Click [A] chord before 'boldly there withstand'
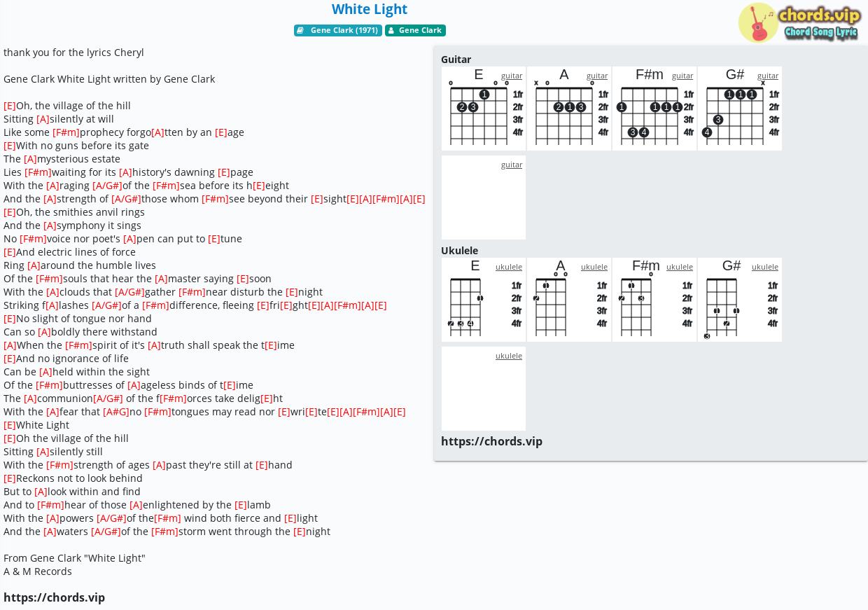868x610 pixels. pyautogui.click(x=44, y=332)
